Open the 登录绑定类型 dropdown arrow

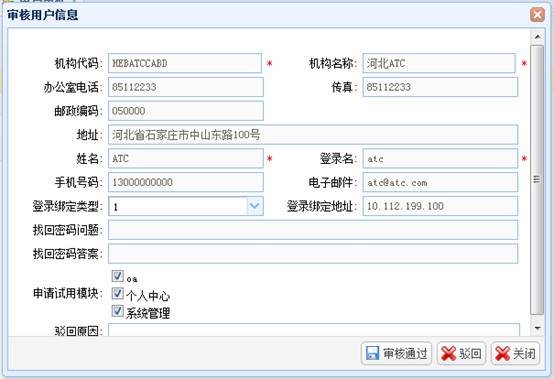coord(255,206)
